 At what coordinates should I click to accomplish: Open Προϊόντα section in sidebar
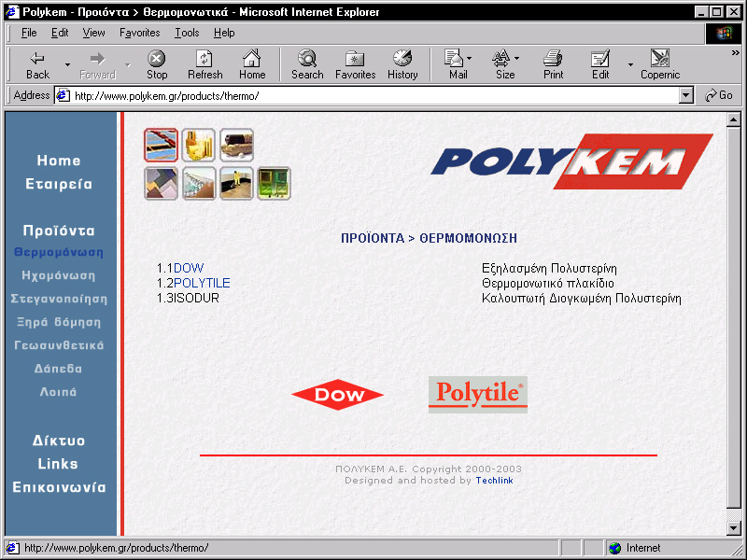click(59, 231)
